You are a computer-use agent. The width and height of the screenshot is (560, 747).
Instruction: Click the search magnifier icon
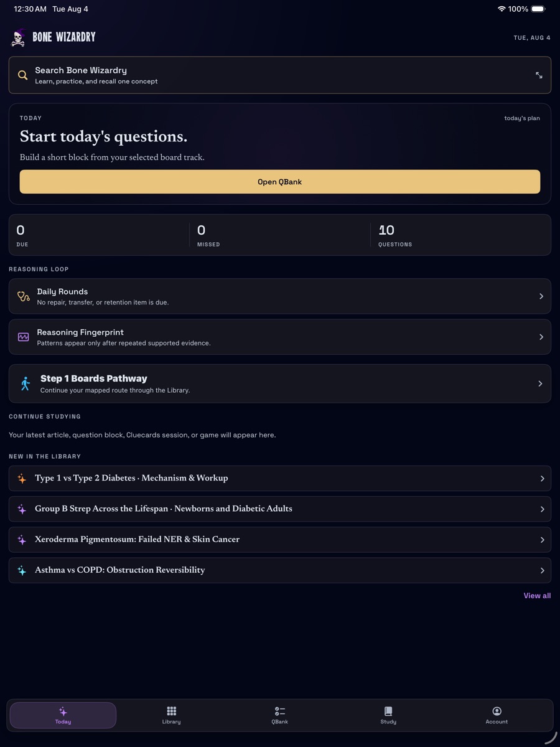23,75
